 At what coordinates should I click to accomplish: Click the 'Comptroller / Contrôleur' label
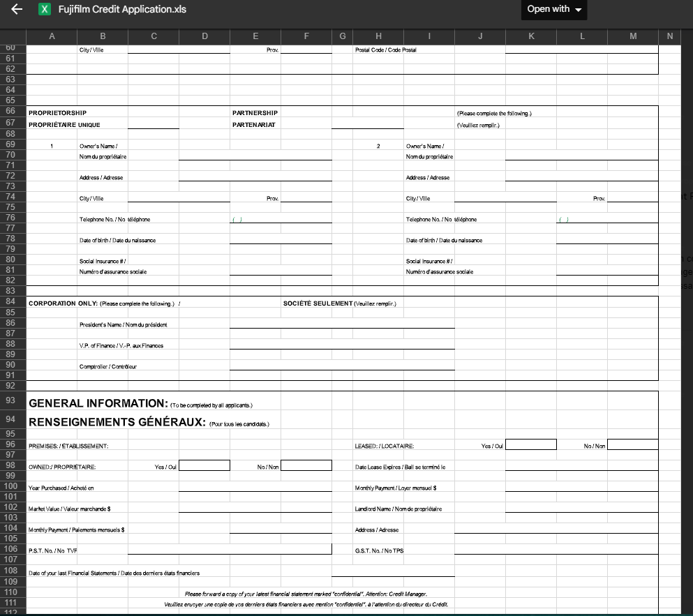[x=108, y=367]
